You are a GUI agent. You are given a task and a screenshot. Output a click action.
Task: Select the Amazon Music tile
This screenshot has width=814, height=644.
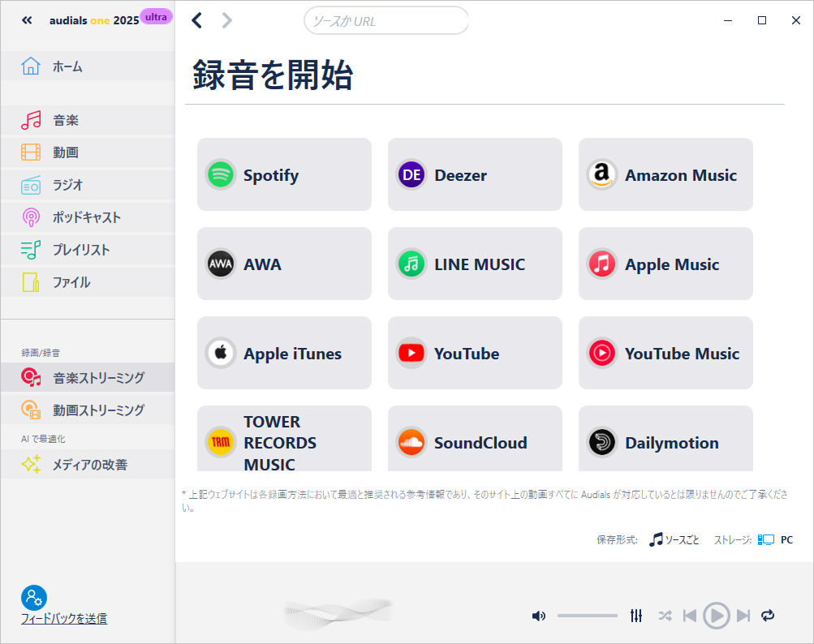(665, 174)
